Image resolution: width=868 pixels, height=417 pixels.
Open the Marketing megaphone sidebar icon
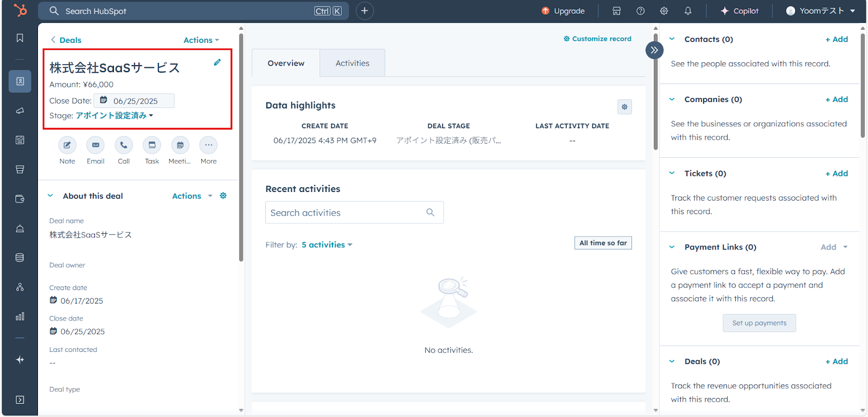pos(20,111)
